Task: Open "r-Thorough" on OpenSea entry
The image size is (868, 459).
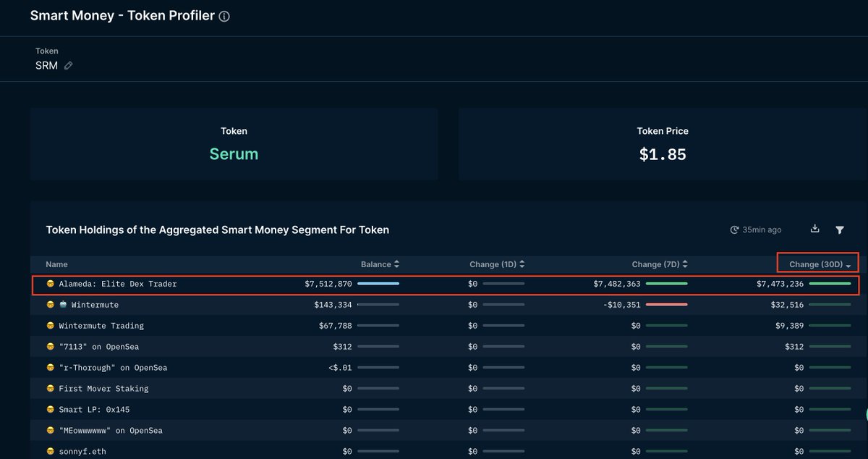Action: point(113,368)
